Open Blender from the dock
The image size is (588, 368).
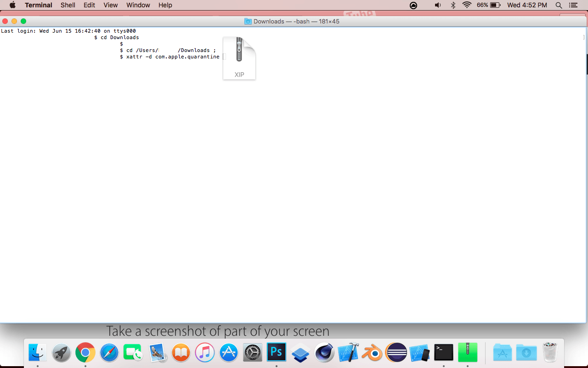tap(372, 353)
